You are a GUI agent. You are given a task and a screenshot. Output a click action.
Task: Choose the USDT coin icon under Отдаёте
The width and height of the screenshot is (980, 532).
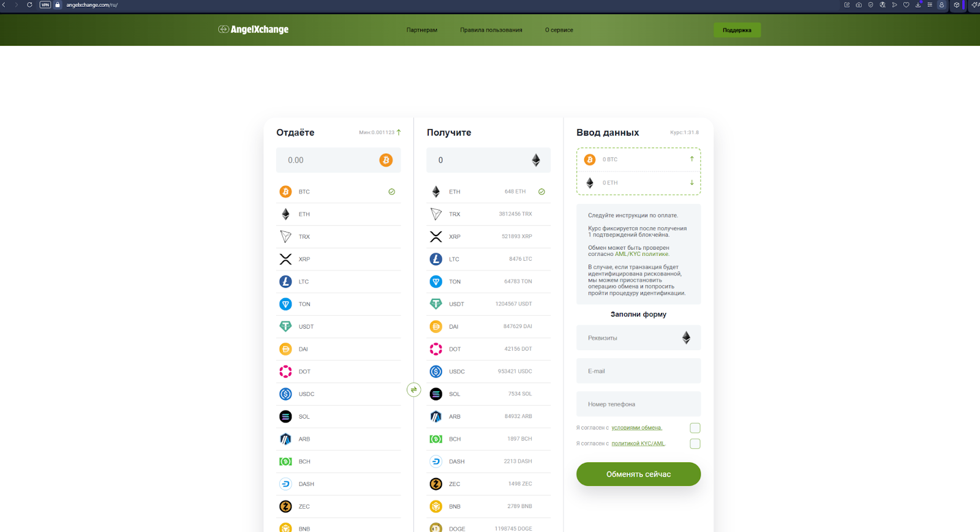coord(285,326)
